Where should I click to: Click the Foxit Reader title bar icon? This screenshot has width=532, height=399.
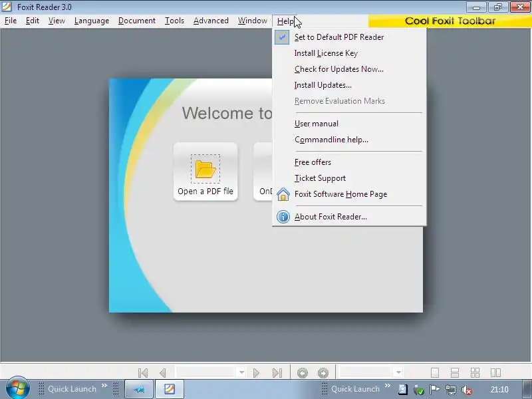(7, 7)
